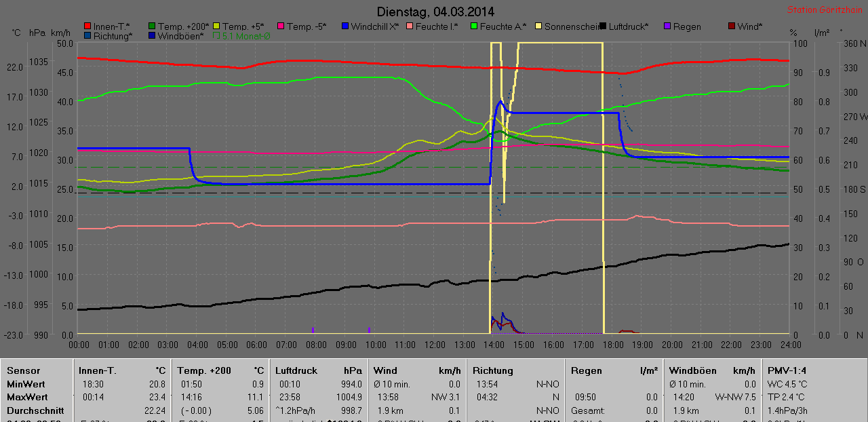Click the bright green Feuchte A. legend square

pyautogui.click(x=473, y=26)
